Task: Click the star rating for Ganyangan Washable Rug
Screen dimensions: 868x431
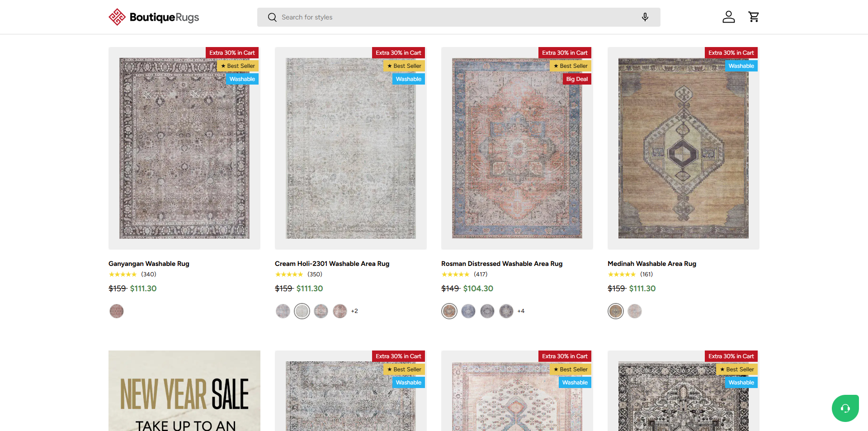Action: point(123,274)
